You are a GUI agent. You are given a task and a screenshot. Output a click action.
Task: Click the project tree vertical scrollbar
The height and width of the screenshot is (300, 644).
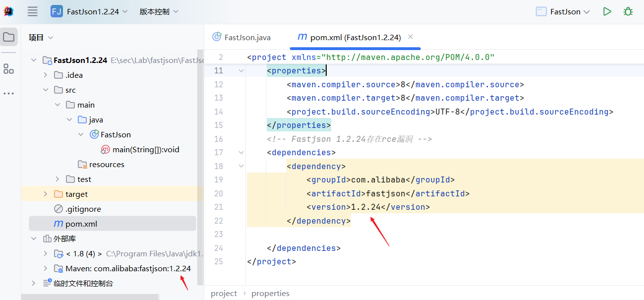[x=200, y=167]
